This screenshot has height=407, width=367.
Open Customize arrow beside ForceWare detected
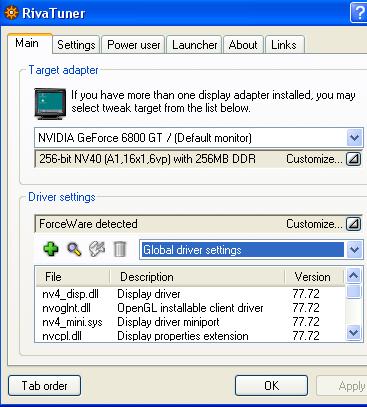pos(353,224)
